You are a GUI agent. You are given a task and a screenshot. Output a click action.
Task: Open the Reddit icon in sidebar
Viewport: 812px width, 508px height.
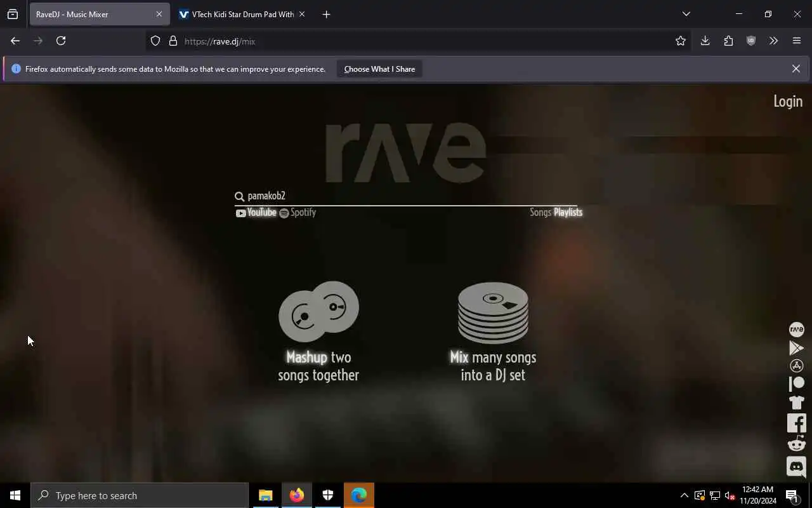point(796,443)
